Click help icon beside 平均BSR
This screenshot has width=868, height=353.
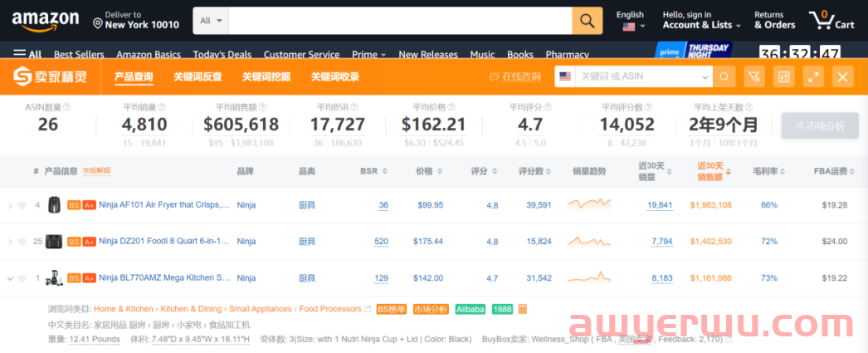[354, 107]
